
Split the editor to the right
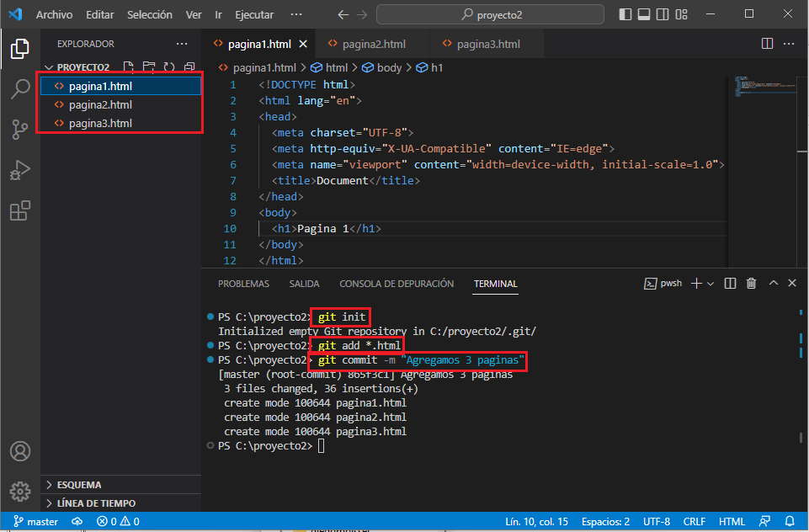tap(767, 44)
